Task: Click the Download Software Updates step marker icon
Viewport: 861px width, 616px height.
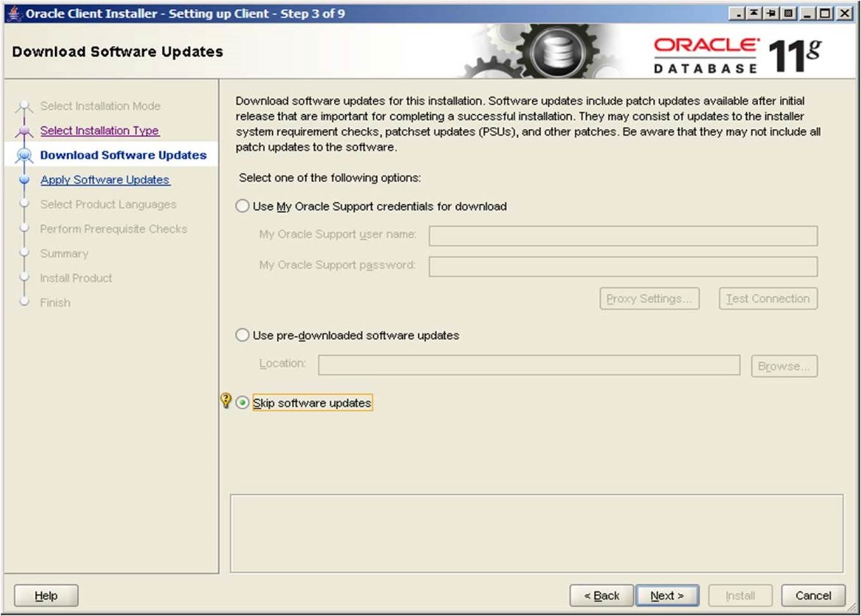Action: click(24, 155)
